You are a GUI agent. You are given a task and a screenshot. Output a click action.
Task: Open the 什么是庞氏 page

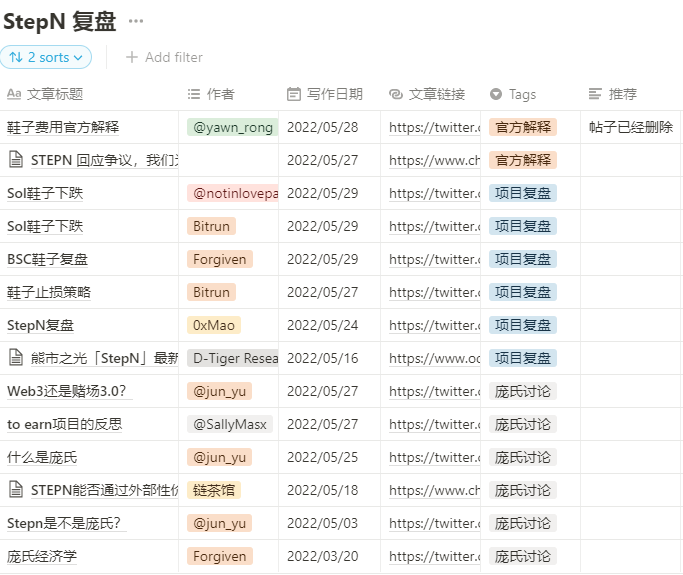tap(42, 457)
